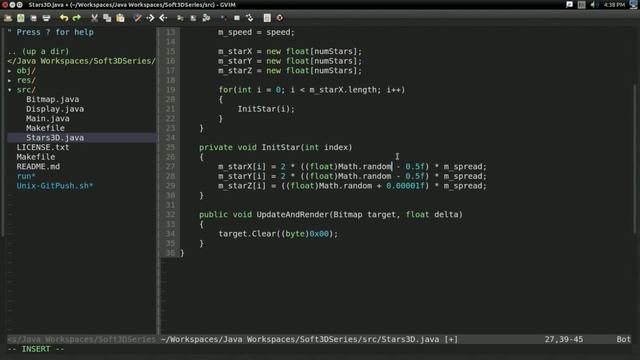Screen dimensions: 640x360
Task: Click the Open file toolbar icon
Action: pos(8,18)
